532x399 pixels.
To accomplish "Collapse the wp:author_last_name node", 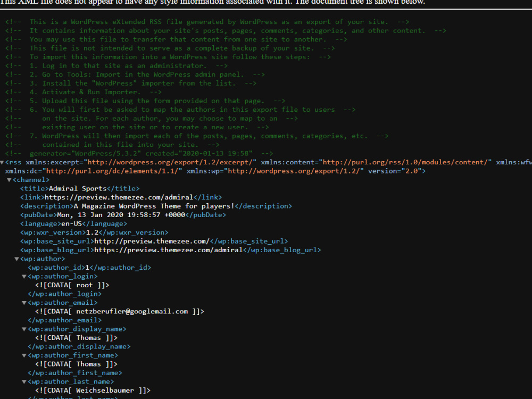I will pyautogui.click(x=24, y=382).
